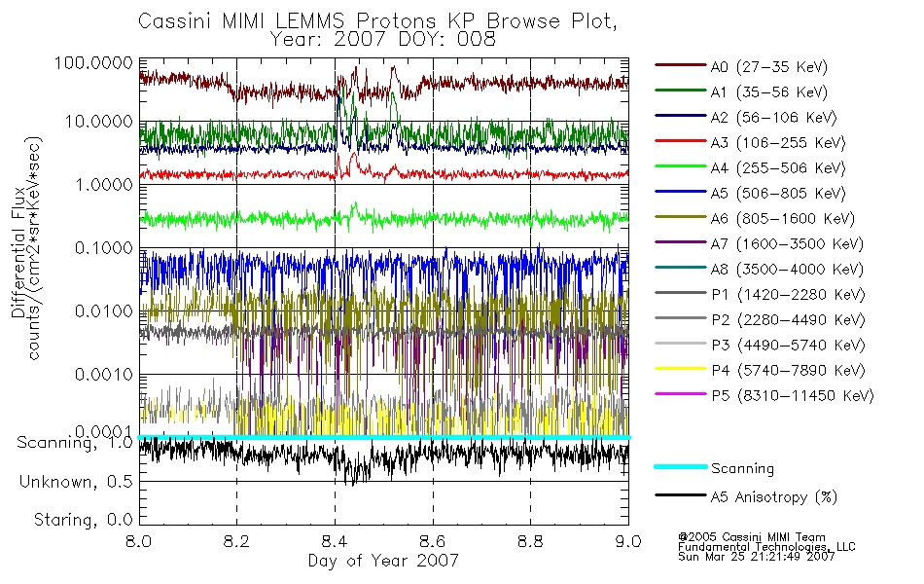Click the cyan Scanning legend line
The width and height of the screenshot is (924, 584).
click(x=680, y=466)
